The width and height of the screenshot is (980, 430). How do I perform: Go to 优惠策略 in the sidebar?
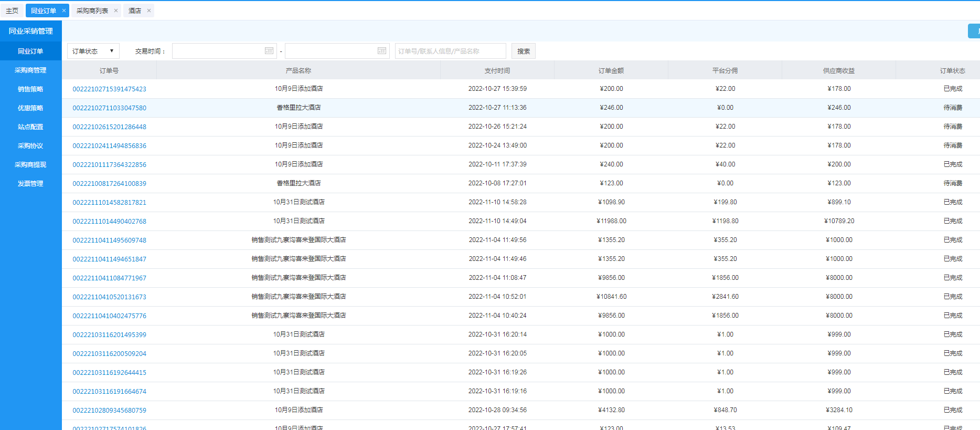30,108
